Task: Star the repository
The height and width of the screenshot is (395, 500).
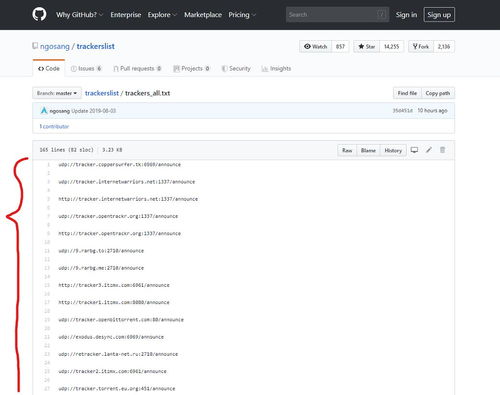Action: [367, 47]
